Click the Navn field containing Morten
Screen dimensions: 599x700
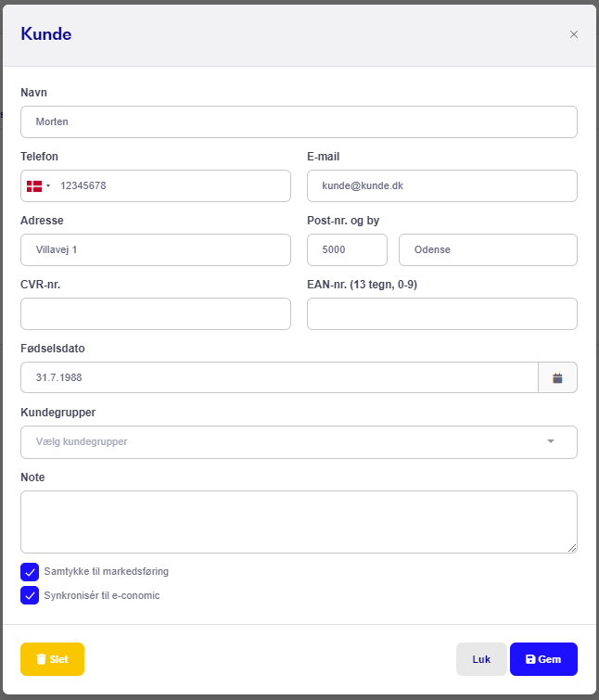pos(299,121)
